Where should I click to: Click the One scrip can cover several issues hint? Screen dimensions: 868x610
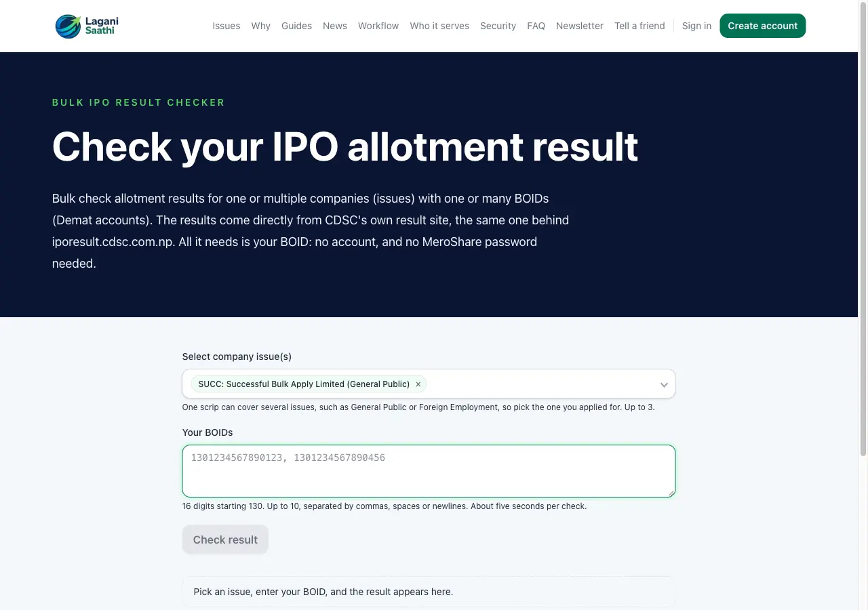[418, 407]
